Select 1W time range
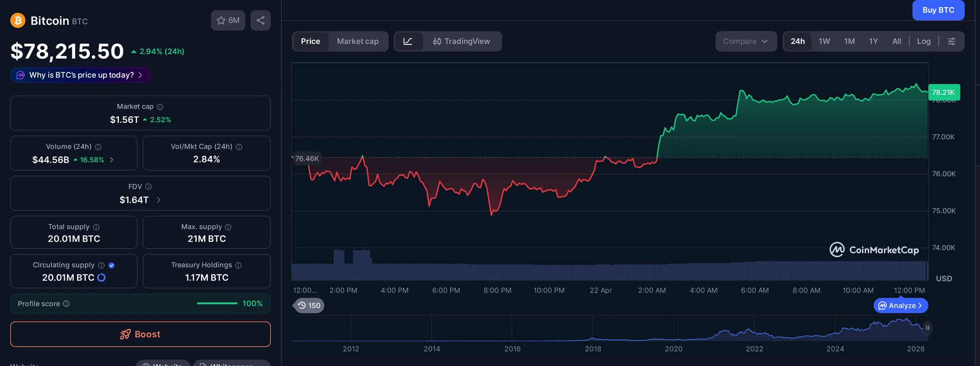Screen dimensions: 980x366 tap(824, 41)
